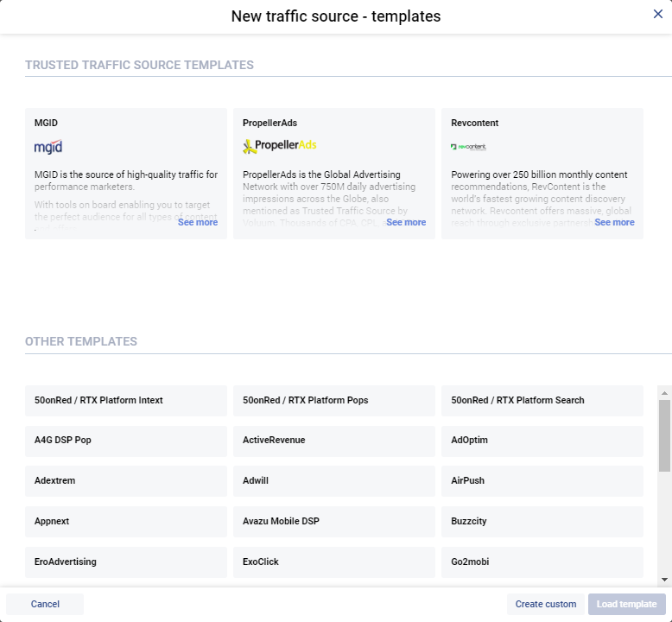Choose the Avazu Mobile DSP template

334,521
